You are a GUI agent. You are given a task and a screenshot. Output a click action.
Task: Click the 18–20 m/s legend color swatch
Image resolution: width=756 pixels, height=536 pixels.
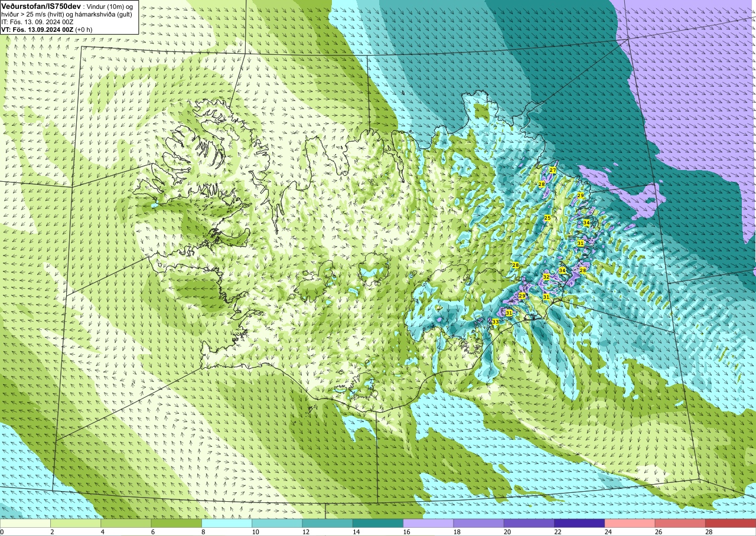tap(478, 523)
